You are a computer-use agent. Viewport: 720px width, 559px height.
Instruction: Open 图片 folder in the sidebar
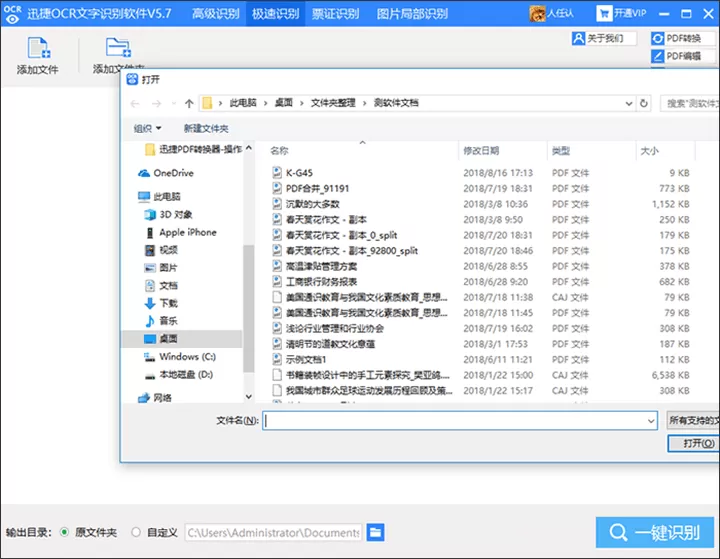click(161, 268)
